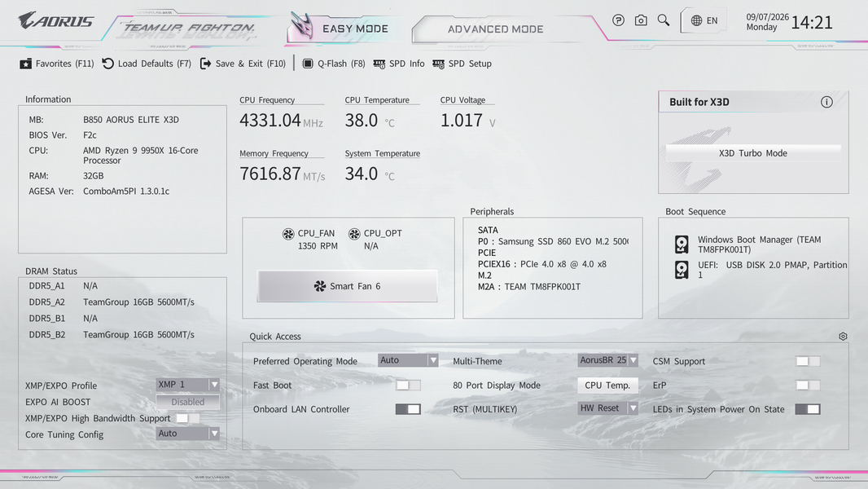Open Smart Fan 6 settings
The width and height of the screenshot is (868, 489).
[x=347, y=286]
